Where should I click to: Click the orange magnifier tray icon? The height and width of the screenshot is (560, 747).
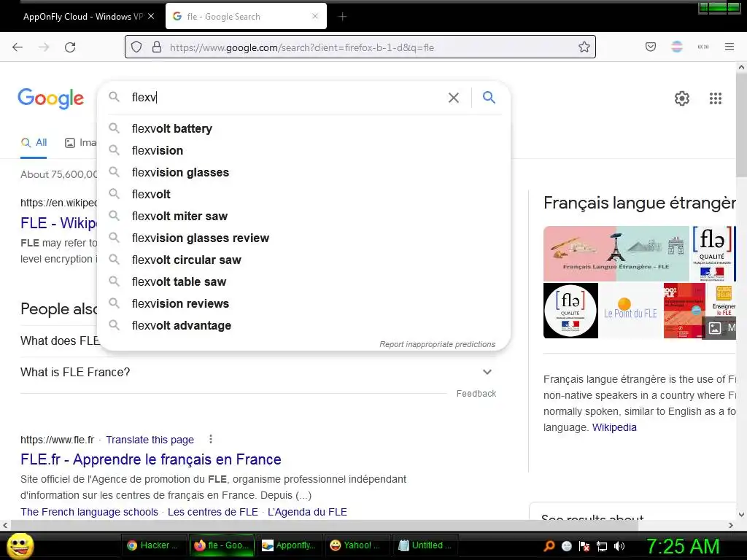(x=549, y=546)
